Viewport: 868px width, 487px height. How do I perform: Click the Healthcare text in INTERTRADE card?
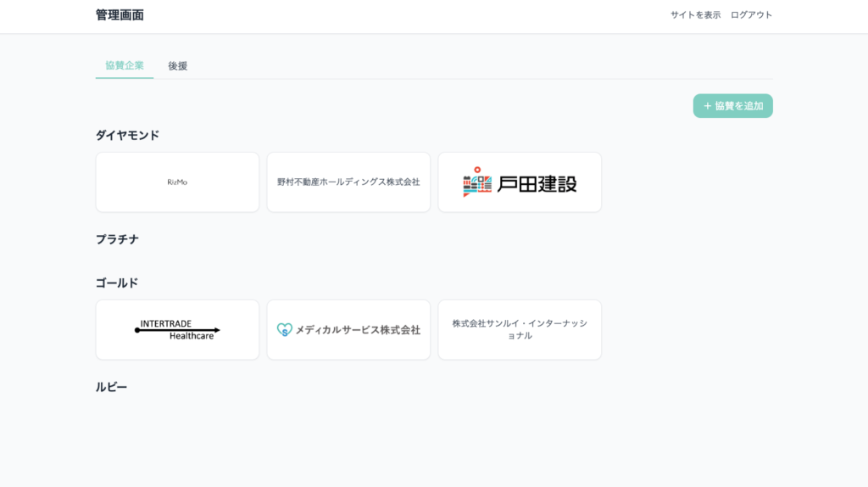192,336
